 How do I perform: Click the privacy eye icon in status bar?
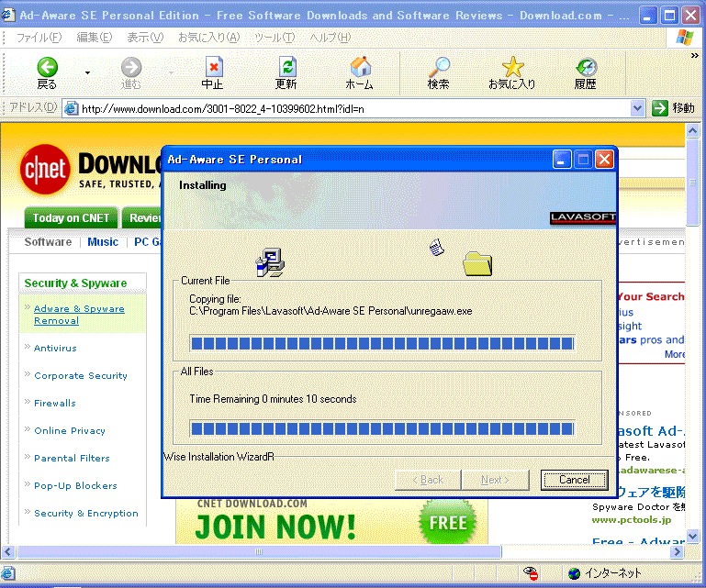(531, 573)
